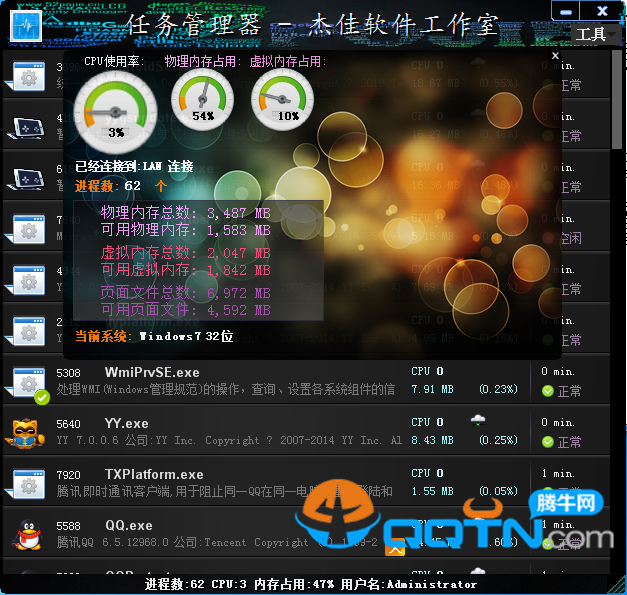Click the virtual memory gauge showing 10%

point(287,100)
